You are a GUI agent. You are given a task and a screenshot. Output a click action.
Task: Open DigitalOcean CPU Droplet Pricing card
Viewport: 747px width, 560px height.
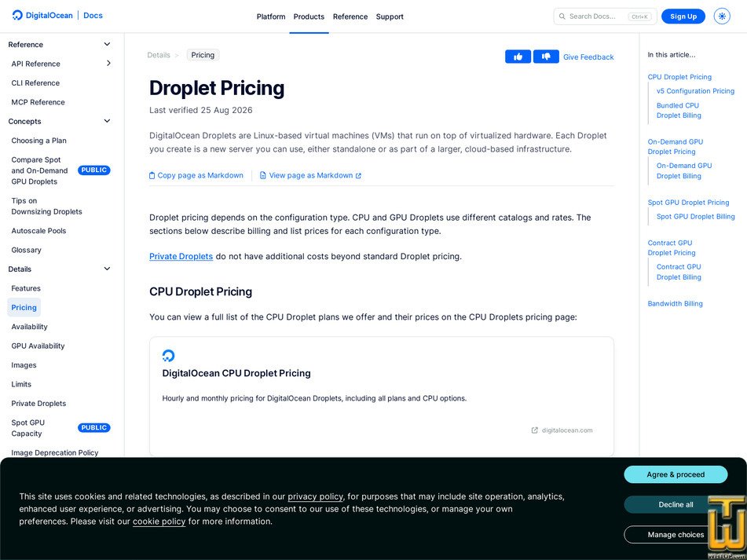382,397
